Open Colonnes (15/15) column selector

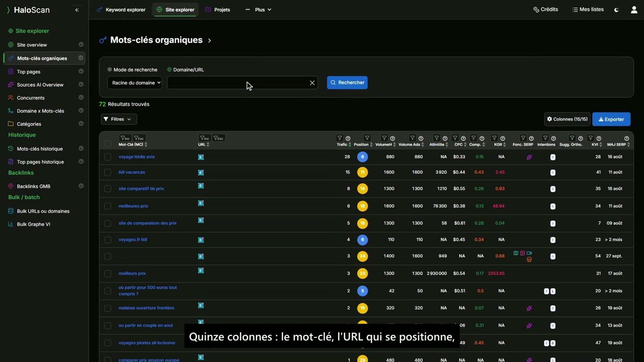(567, 119)
